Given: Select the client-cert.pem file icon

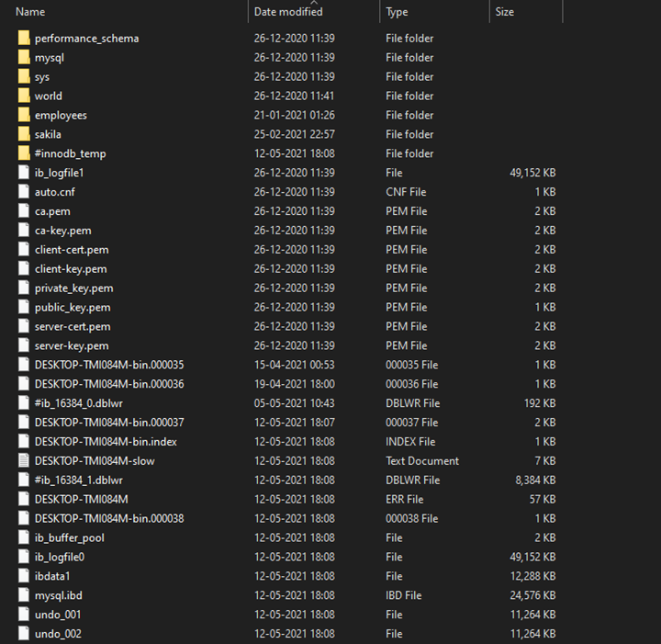Looking at the screenshot, I should pyautogui.click(x=24, y=249).
